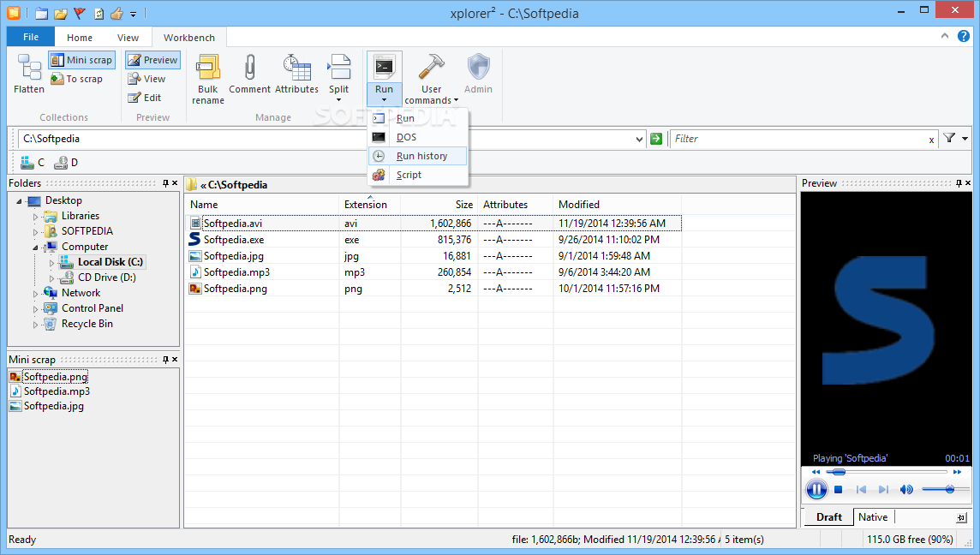Click the filter funnel icon

[949, 138]
